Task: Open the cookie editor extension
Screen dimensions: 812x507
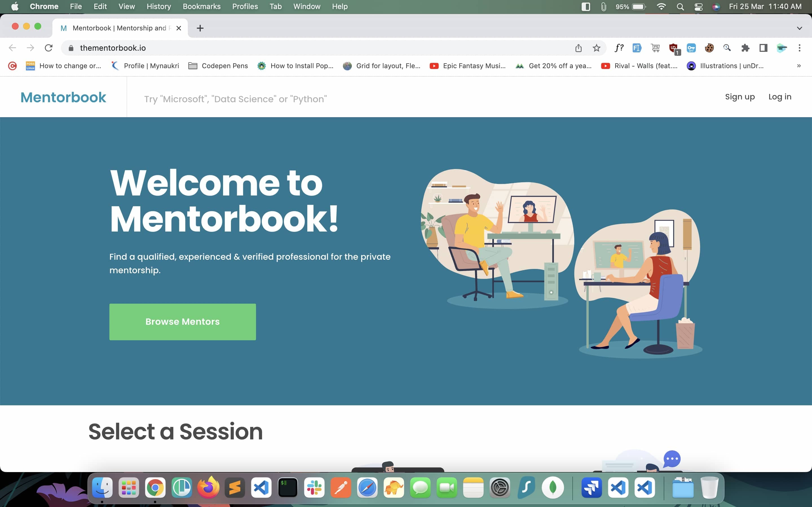Action: point(709,48)
